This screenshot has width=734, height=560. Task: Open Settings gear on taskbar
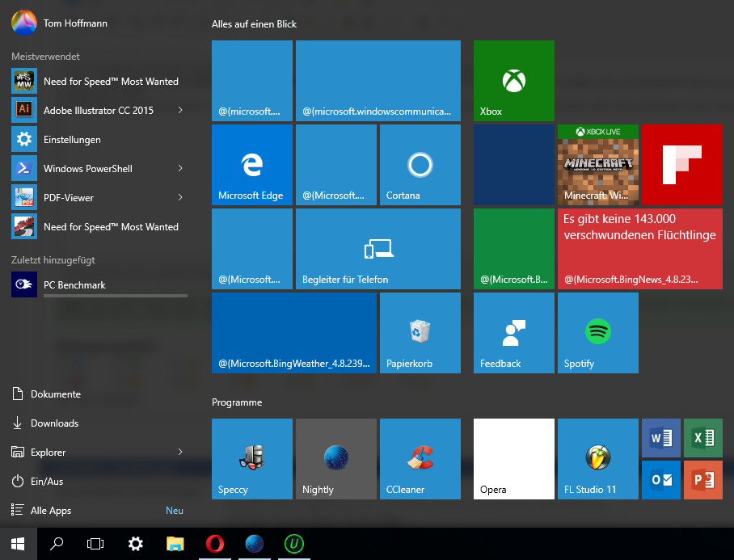136,544
